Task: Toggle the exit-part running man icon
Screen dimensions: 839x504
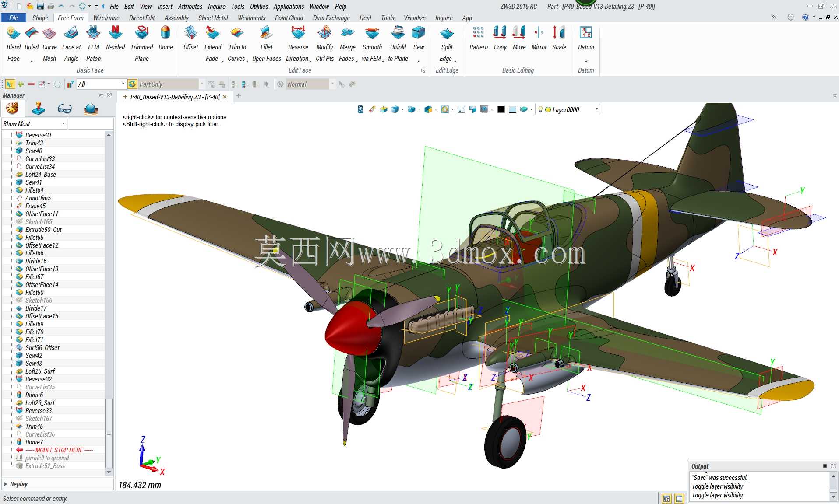Action: click(x=360, y=109)
